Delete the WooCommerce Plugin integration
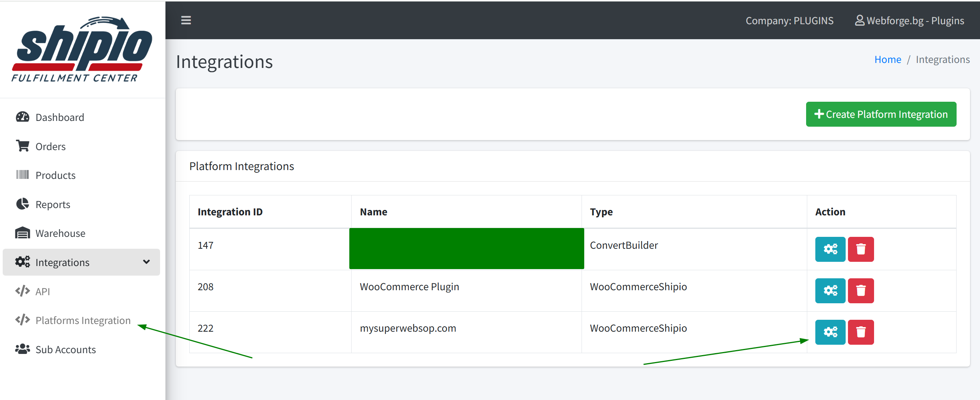The width and height of the screenshot is (980, 400). 861,291
